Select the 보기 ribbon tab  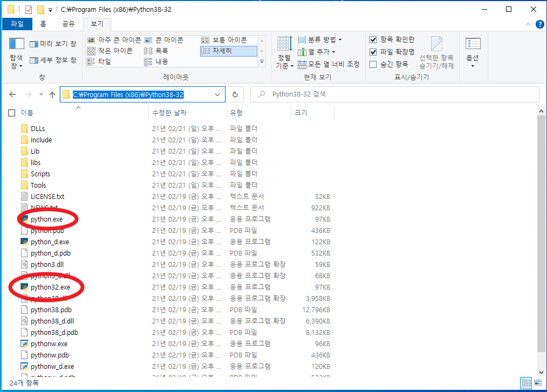[97, 24]
